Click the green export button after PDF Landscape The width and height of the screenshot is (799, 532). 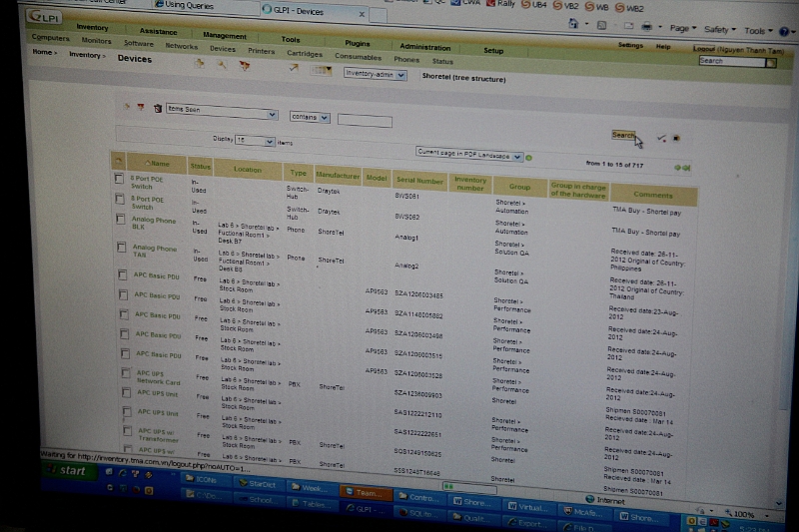click(x=529, y=158)
